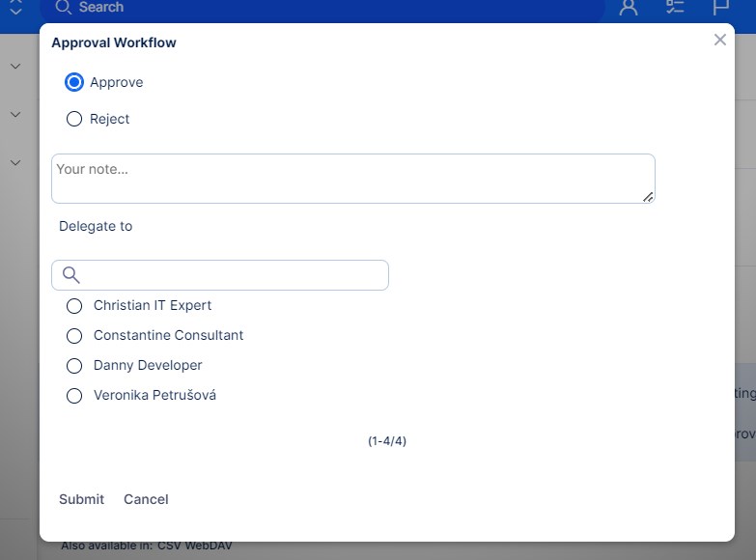Choose Constantine Consultant as delegate
This screenshot has height=560, width=756.
pyautogui.click(x=74, y=336)
